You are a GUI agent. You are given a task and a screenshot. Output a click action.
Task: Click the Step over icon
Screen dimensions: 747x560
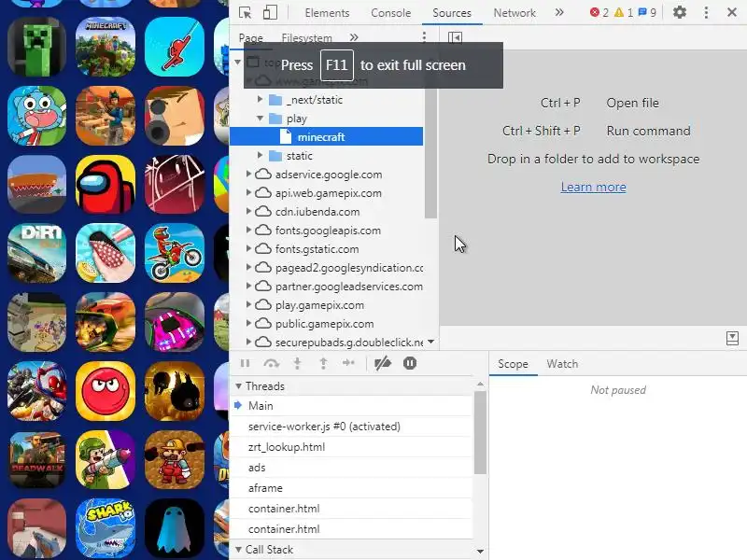272,363
